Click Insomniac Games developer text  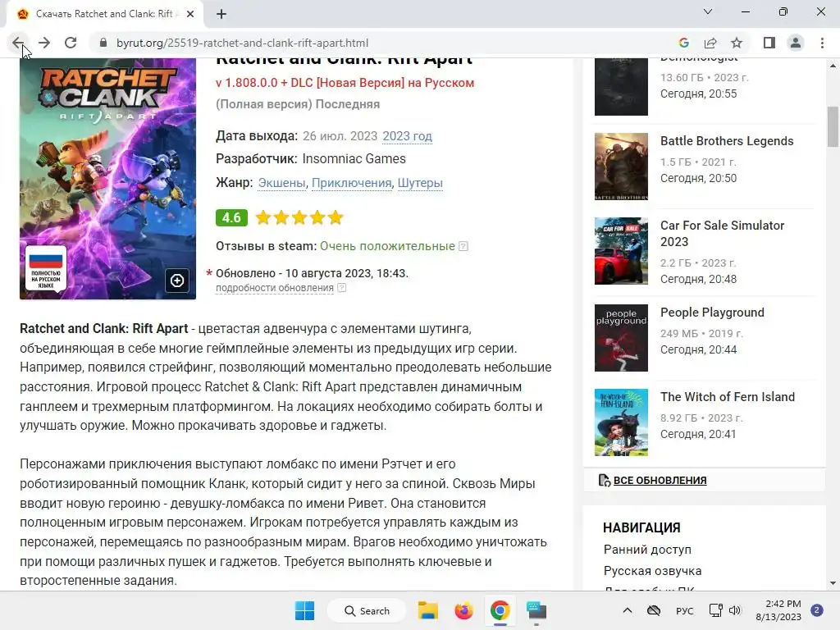(354, 159)
